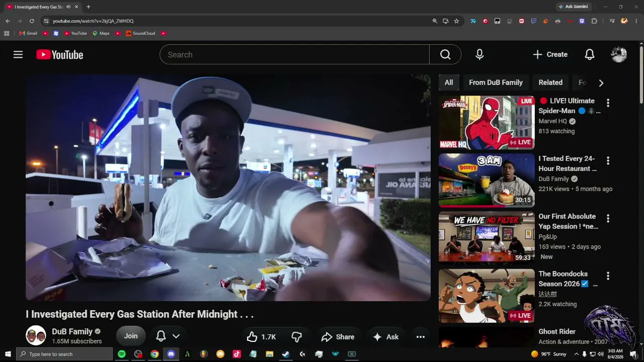
Task: Bookmark this page with the star
Action: [456, 21]
